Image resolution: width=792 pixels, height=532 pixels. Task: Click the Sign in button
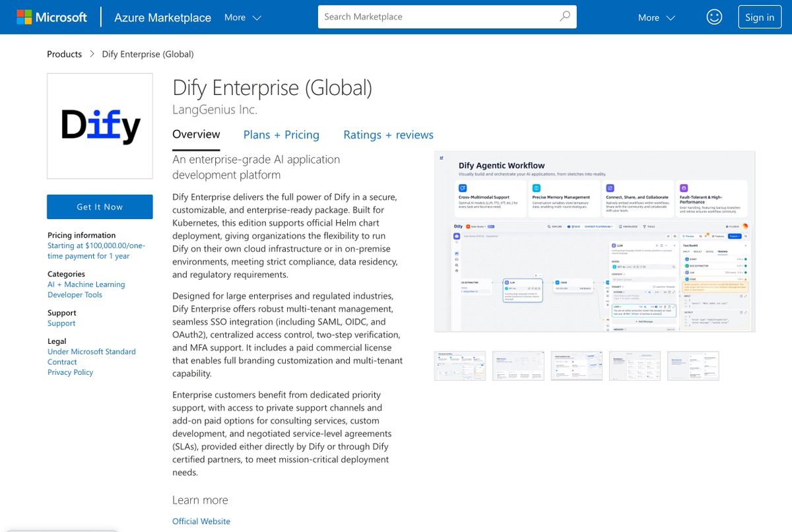tap(760, 17)
